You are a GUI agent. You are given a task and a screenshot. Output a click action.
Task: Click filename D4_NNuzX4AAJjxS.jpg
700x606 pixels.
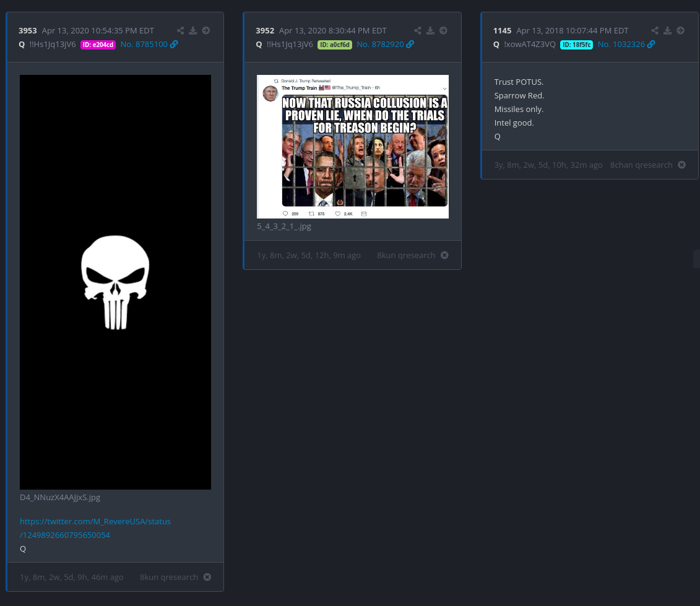point(60,497)
